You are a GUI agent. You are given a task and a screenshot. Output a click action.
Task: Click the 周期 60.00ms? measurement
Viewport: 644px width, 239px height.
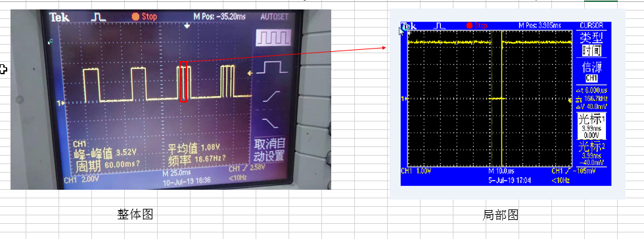(x=108, y=165)
